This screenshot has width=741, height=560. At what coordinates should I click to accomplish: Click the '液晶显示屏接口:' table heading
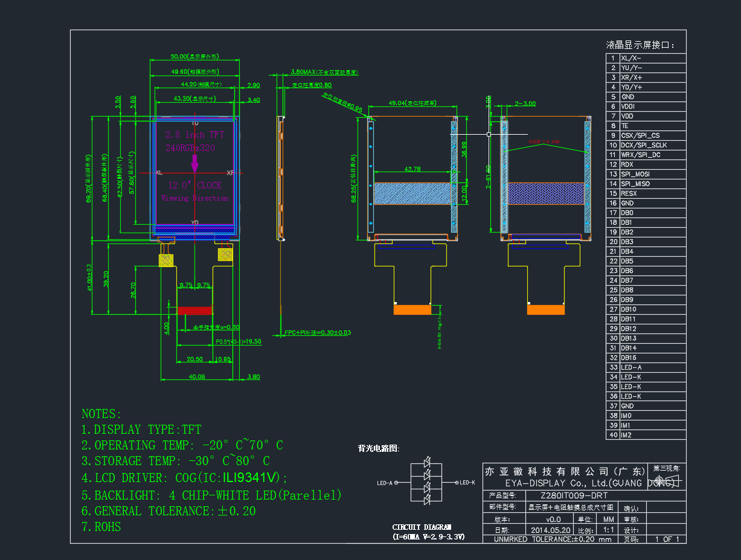click(x=641, y=45)
